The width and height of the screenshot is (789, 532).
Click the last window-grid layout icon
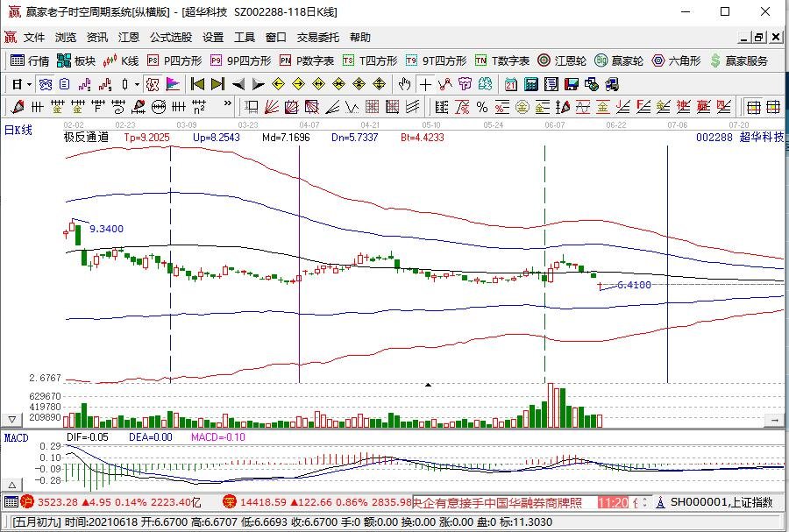coord(773,106)
